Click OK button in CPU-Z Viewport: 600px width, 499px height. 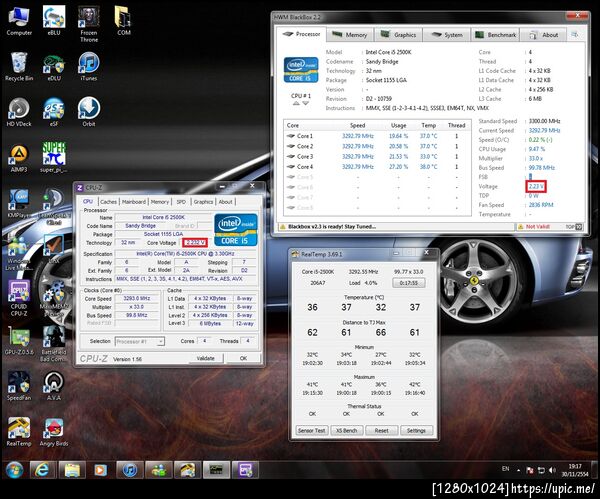coord(243,358)
